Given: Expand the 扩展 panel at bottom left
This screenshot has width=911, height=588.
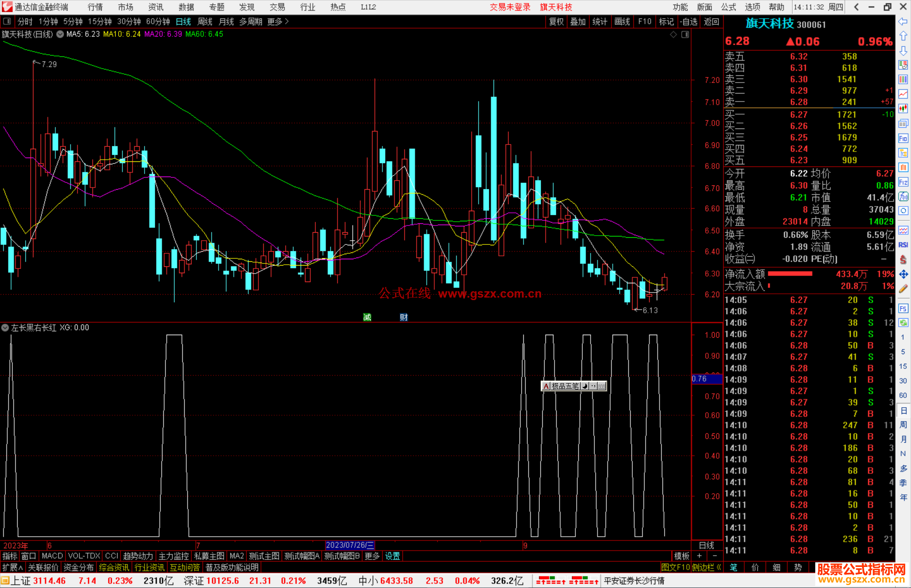Looking at the screenshot, I should pyautogui.click(x=13, y=567).
